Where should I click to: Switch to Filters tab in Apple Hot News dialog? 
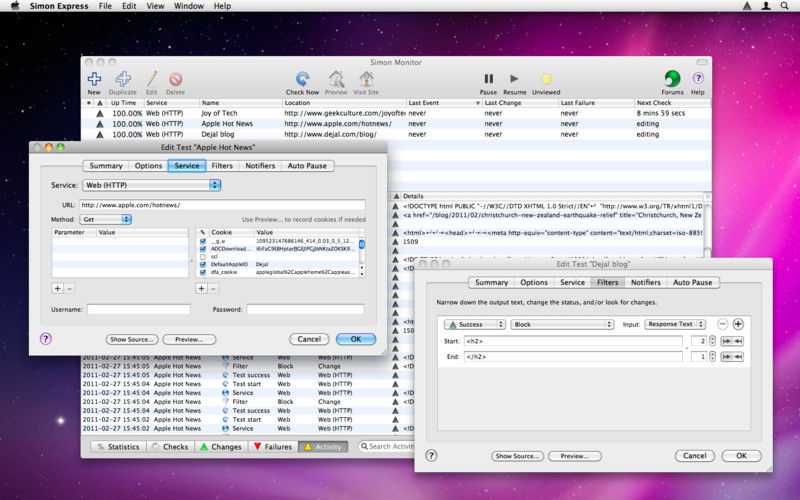pyautogui.click(x=222, y=166)
